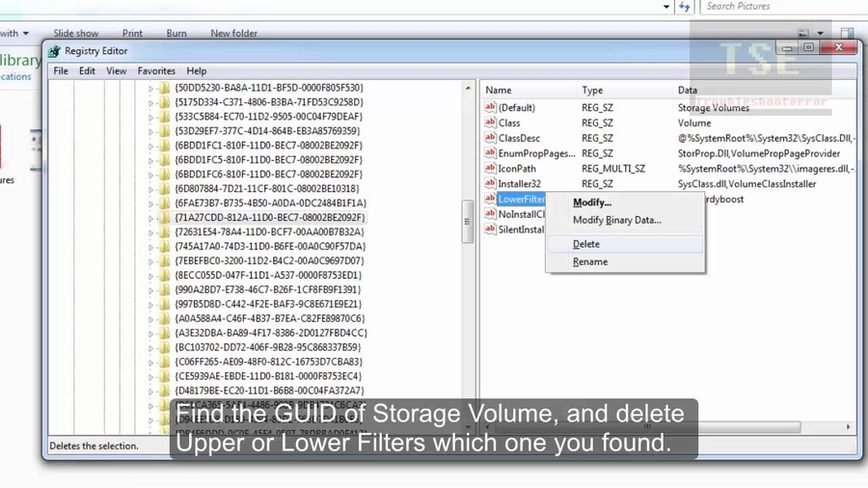Click the tree pane vertical scrollbar thumb
This screenshot has height=488, width=868.
467,220
